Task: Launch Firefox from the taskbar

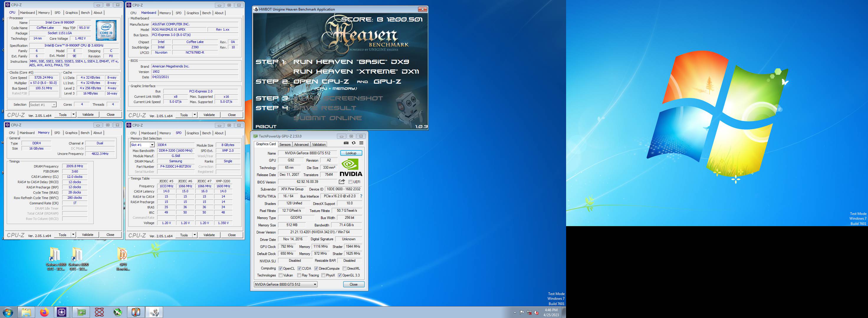Action: point(44,312)
